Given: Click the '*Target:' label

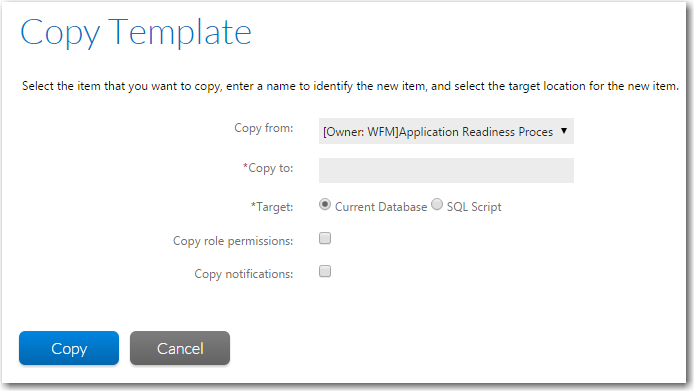Looking at the screenshot, I should pyautogui.click(x=272, y=207).
